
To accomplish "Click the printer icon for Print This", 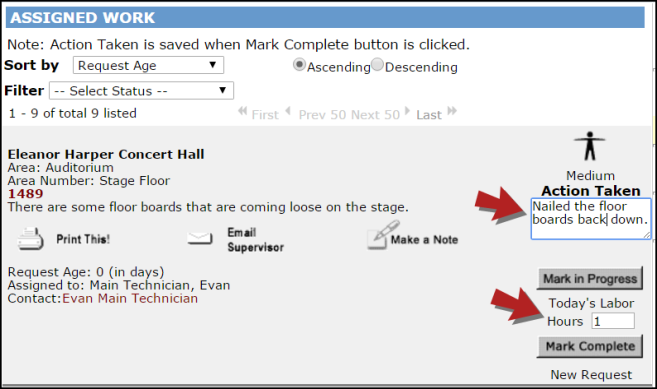I will pos(30,239).
